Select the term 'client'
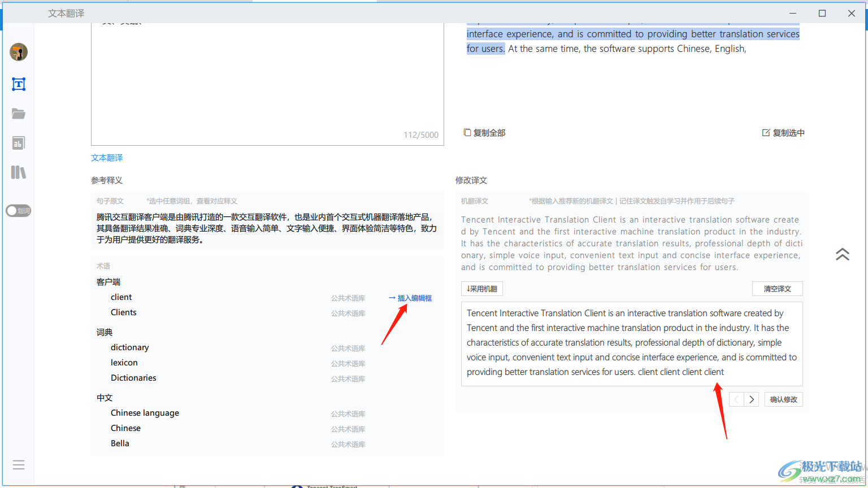The height and width of the screenshot is (488, 868). [x=121, y=297]
